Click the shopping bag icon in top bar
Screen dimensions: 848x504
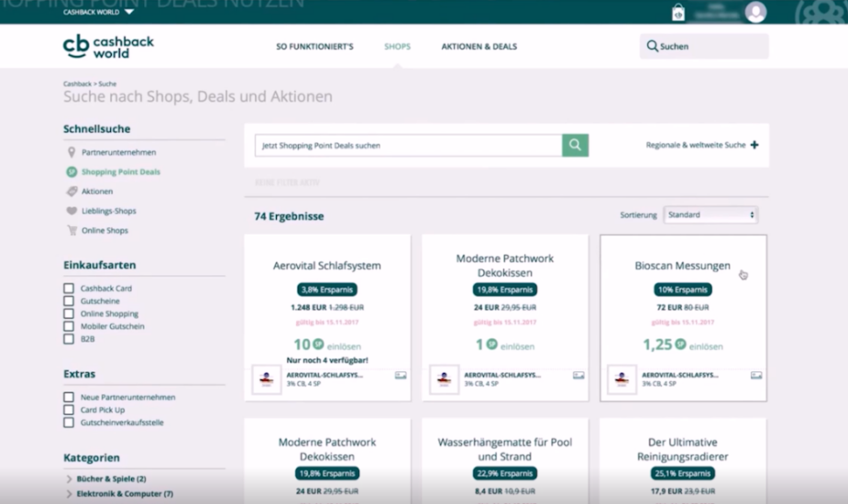(677, 13)
